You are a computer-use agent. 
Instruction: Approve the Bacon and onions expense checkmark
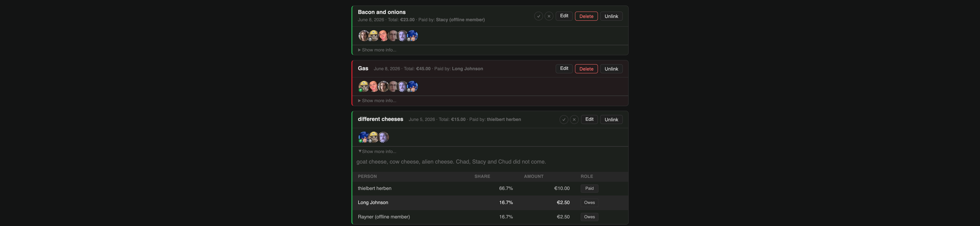[x=538, y=16]
